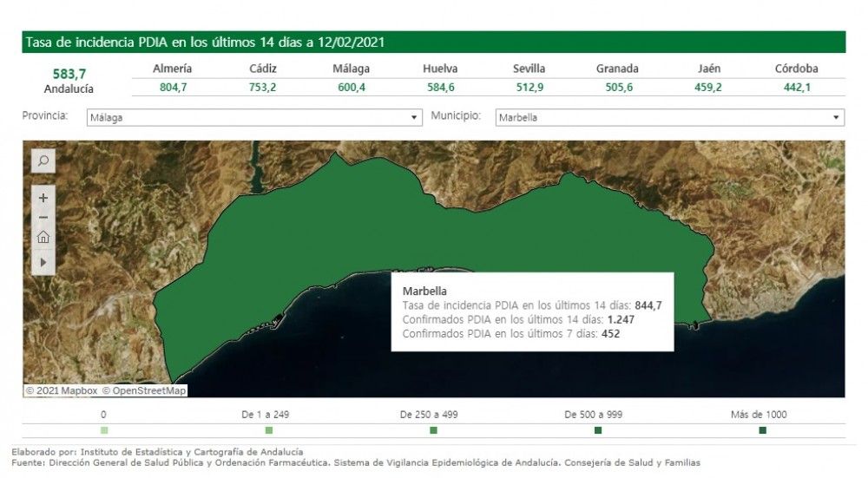This screenshot has width=868, height=478.
Task: Reset map view with the home icon
Action: coord(43,238)
